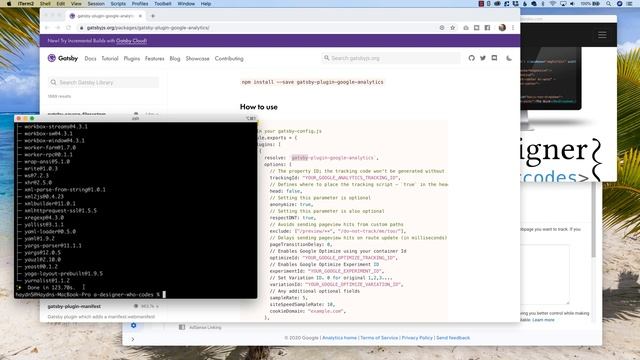Open the Tutorial nav link
Screen dimensions: 640x360
[x=110, y=58]
